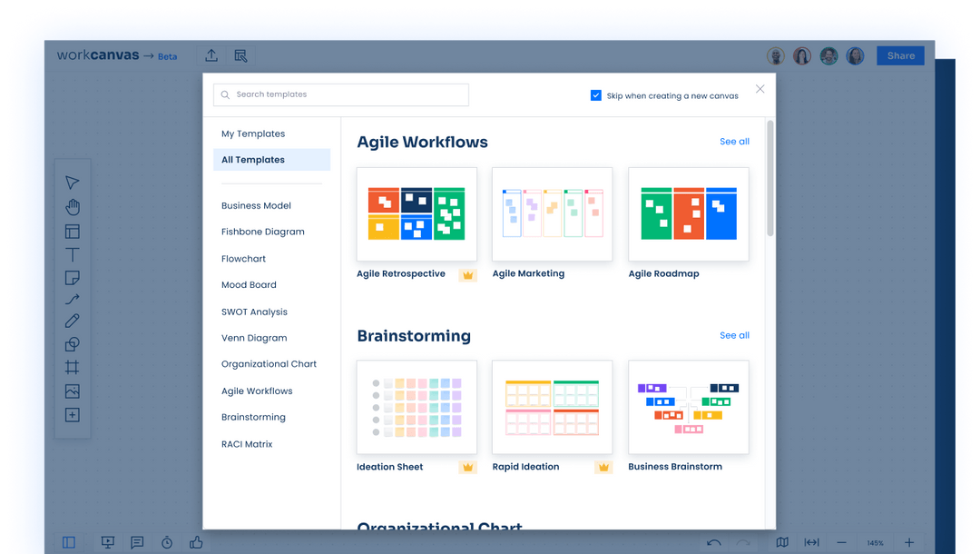Click the insert image tool
Image resolution: width=980 pixels, height=554 pixels.
(73, 391)
